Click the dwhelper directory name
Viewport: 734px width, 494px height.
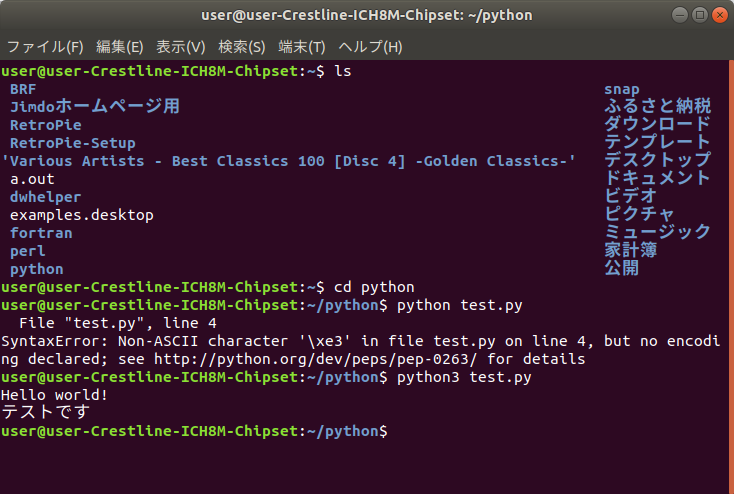[x=45, y=197]
